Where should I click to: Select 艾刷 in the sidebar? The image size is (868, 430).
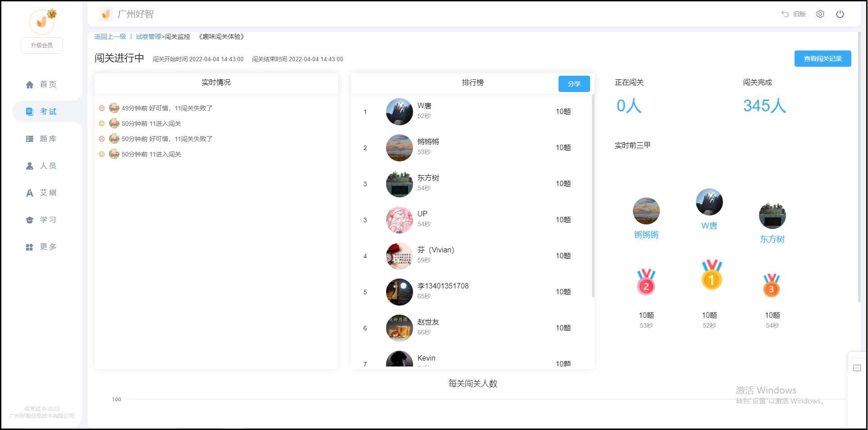[41, 193]
